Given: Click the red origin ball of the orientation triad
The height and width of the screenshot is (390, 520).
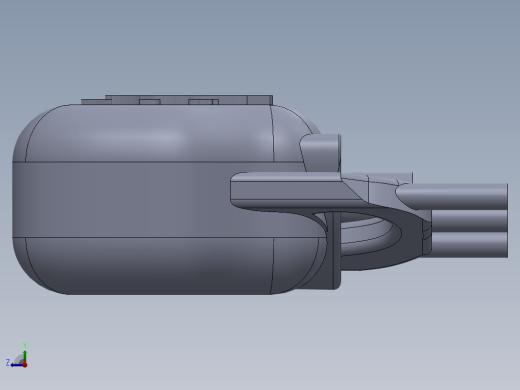Looking at the screenshot, I should [25, 365].
